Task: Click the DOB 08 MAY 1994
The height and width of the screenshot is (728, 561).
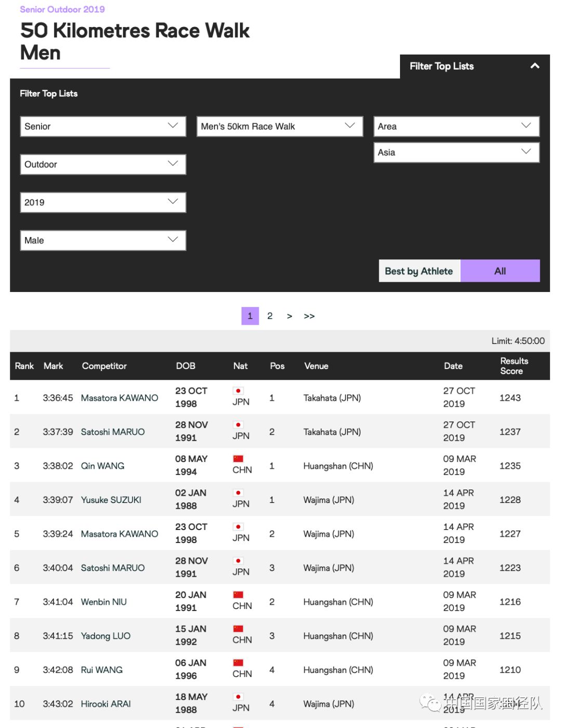Action: (x=191, y=465)
